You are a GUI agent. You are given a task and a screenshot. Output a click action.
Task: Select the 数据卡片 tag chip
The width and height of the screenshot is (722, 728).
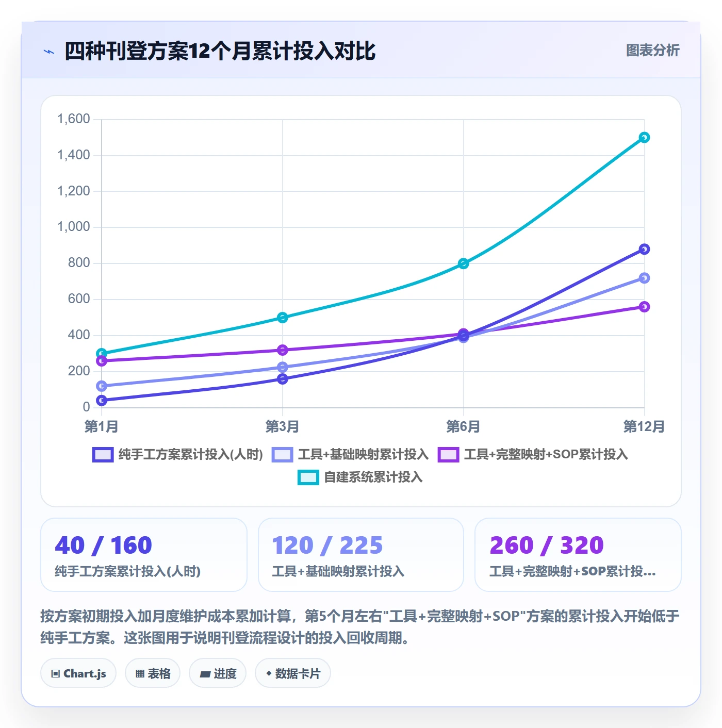point(293,673)
